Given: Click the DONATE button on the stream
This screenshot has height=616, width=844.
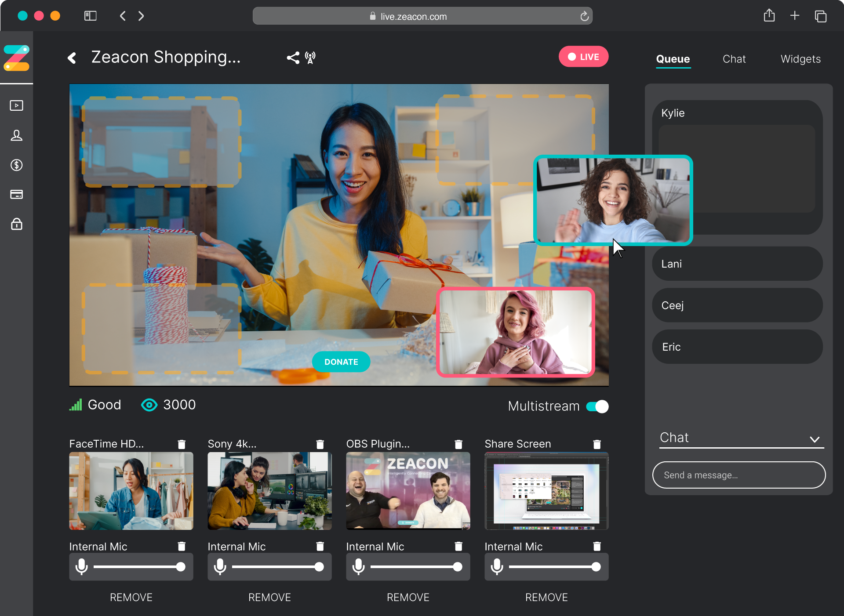Looking at the screenshot, I should pyautogui.click(x=341, y=362).
